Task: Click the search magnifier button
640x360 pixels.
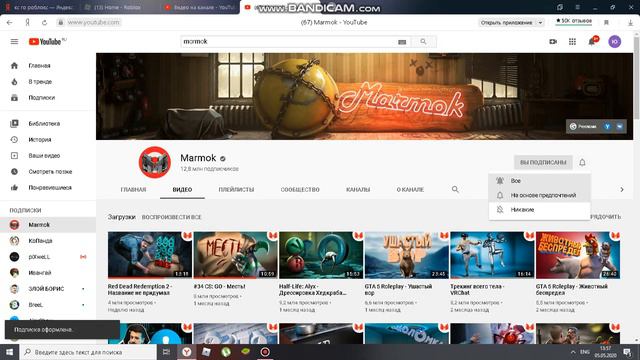Action: click(x=423, y=42)
